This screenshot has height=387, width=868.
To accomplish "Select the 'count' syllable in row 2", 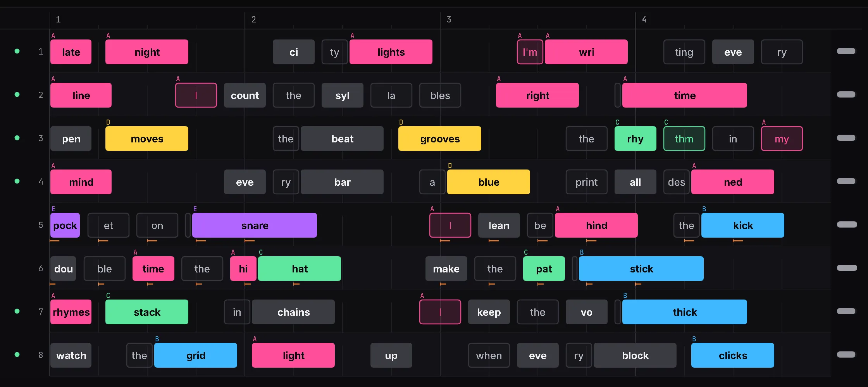I will point(245,95).
